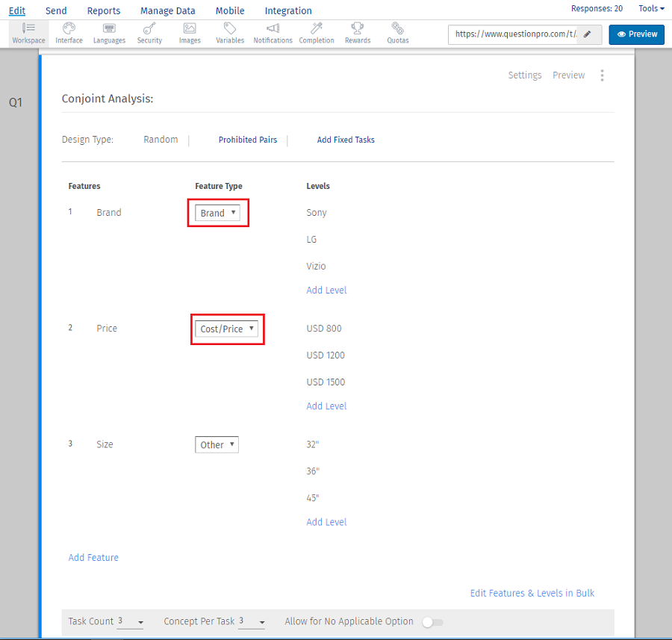Open Edit Features & Levels in Bulk
Screen dimensions: 672x640
tap(532, 592)
